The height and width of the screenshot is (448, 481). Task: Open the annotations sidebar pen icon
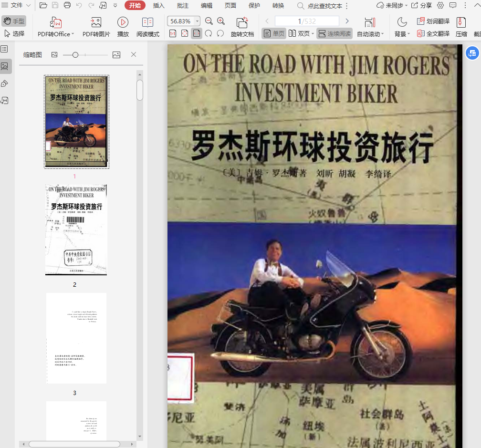[x=4, y=83]
